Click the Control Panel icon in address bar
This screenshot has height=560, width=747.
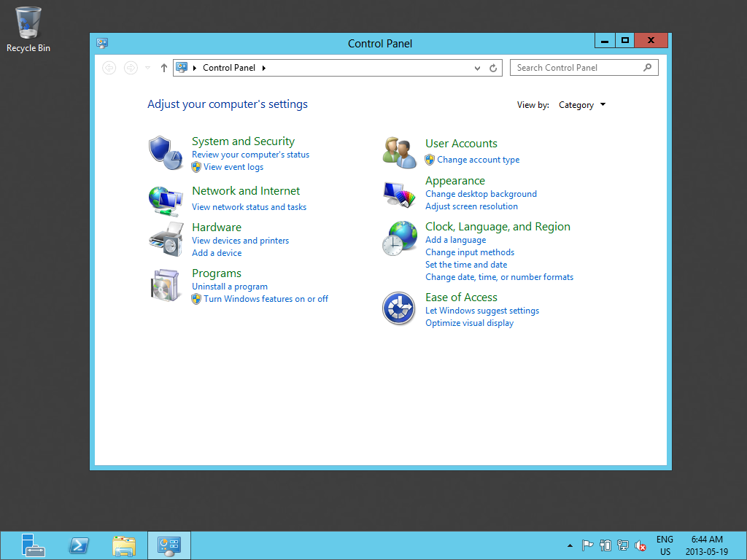coord(182,68)
